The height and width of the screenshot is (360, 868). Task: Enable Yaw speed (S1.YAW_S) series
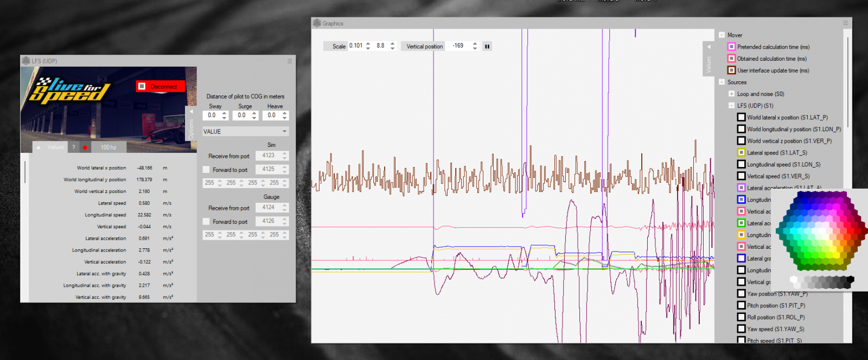pyautogui.click(x=741, y=329)
